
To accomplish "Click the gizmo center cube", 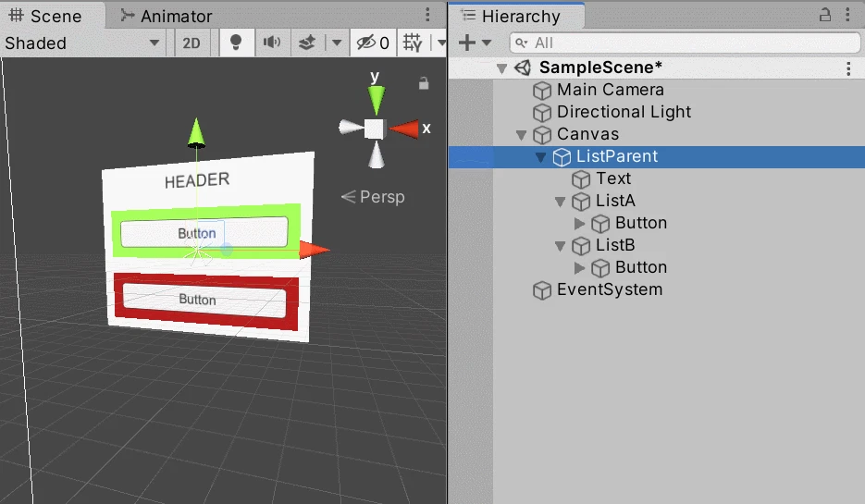I will (x=375, y=129).
